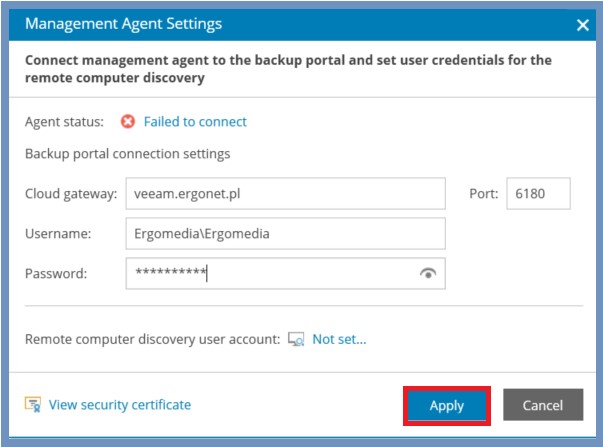Apply the management agent settings
The image size is (603, 447).
[446, 406]
